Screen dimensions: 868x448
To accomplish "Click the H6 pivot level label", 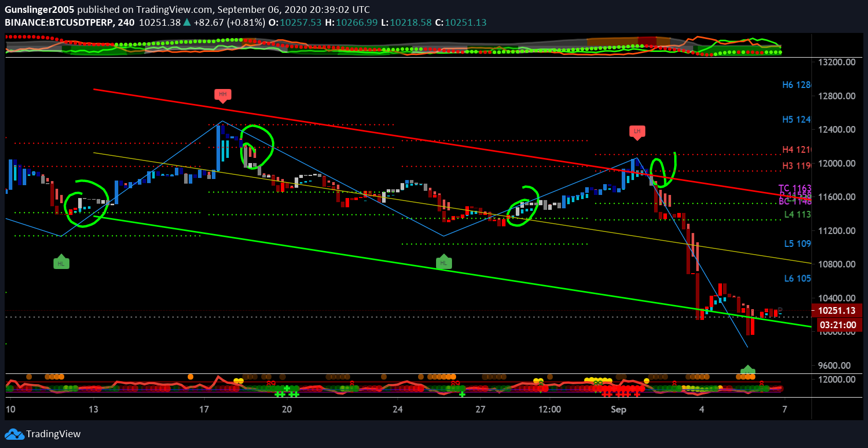I will 797,85.
